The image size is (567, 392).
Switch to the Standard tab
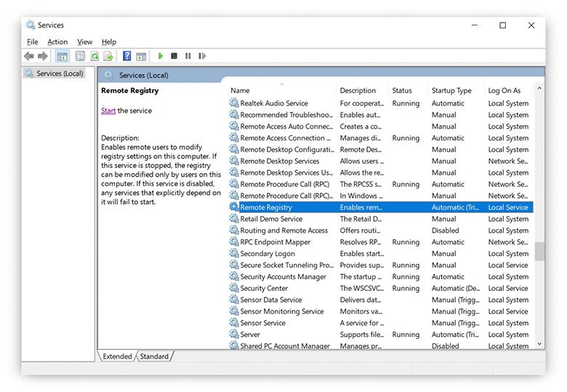(153, 356)
